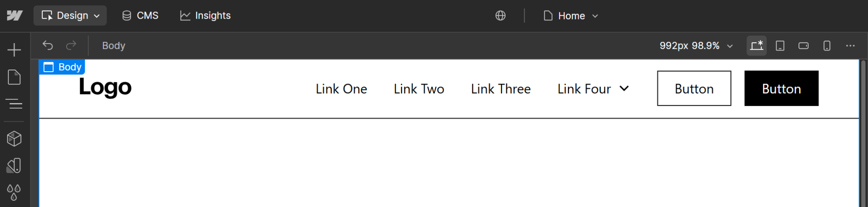Click the Webflow logo menu
The height and width of the screenshot is (207, 868).
14,16
